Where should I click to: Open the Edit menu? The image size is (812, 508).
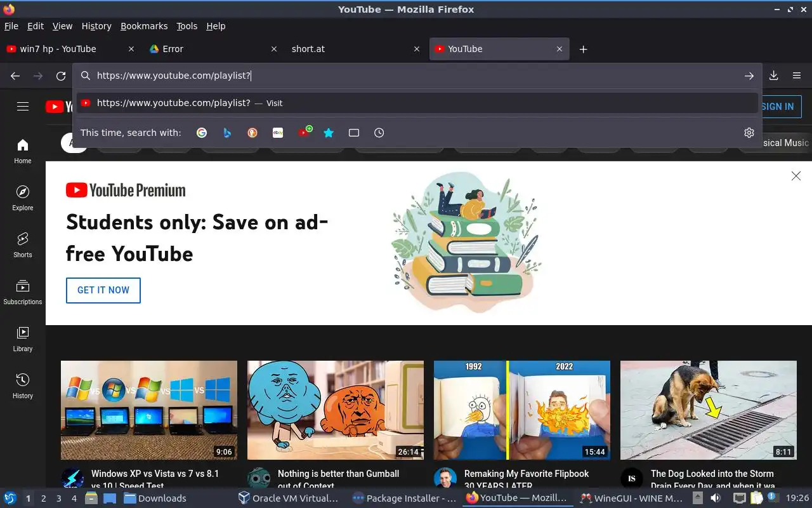[36, 26]
